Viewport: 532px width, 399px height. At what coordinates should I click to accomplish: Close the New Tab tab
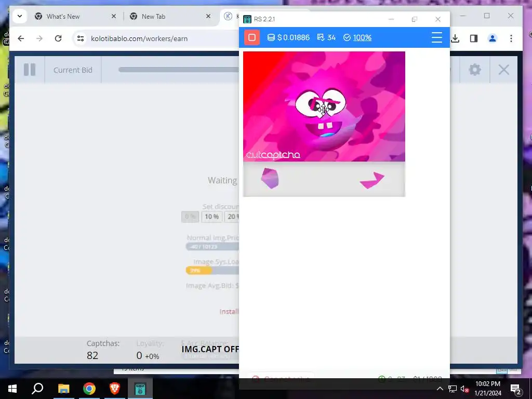click(208, 16)
